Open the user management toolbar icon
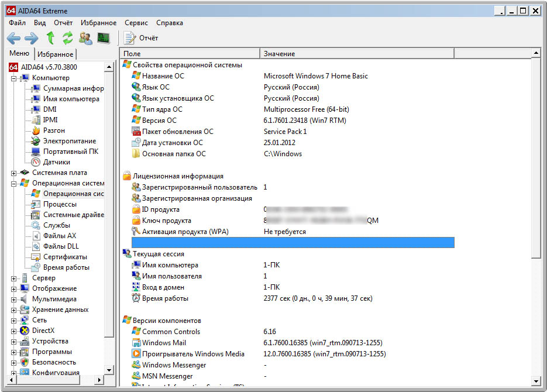Screen dimensions: 547x392 coord(85,38)
